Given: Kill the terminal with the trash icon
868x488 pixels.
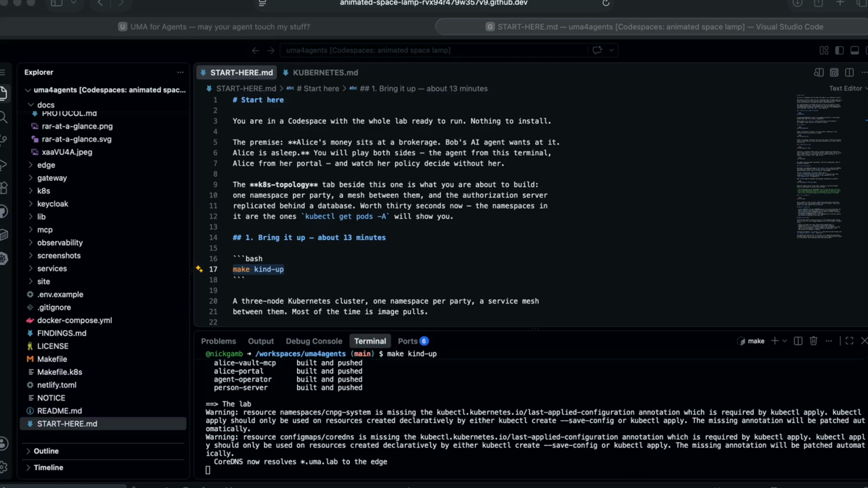Looking at the screenshot, I should pos(813,341).
